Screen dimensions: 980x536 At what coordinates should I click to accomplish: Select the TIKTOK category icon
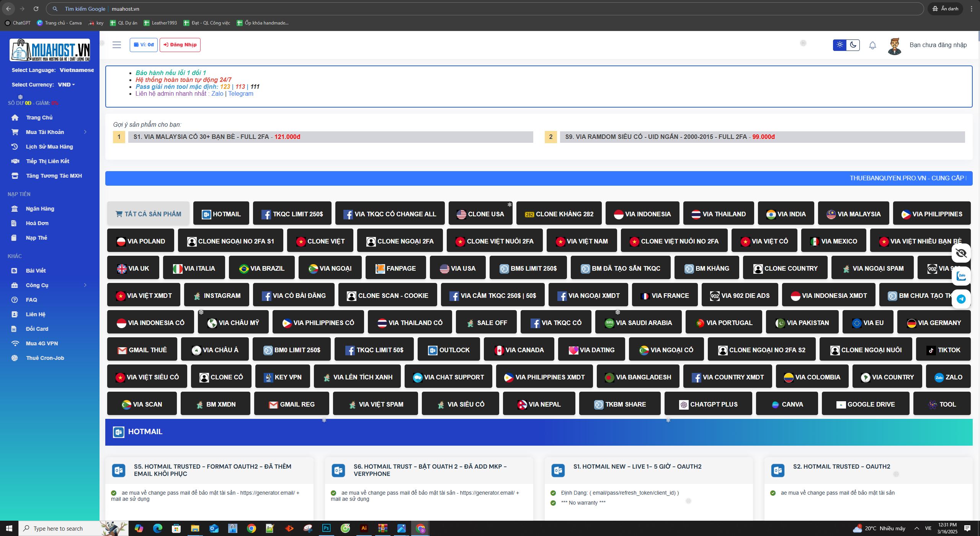(943, 349)
